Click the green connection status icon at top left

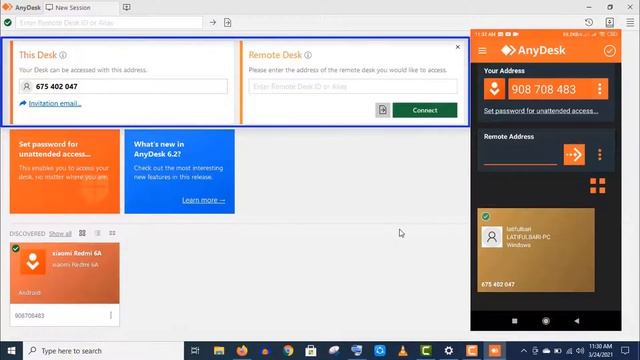coord(8,22)
